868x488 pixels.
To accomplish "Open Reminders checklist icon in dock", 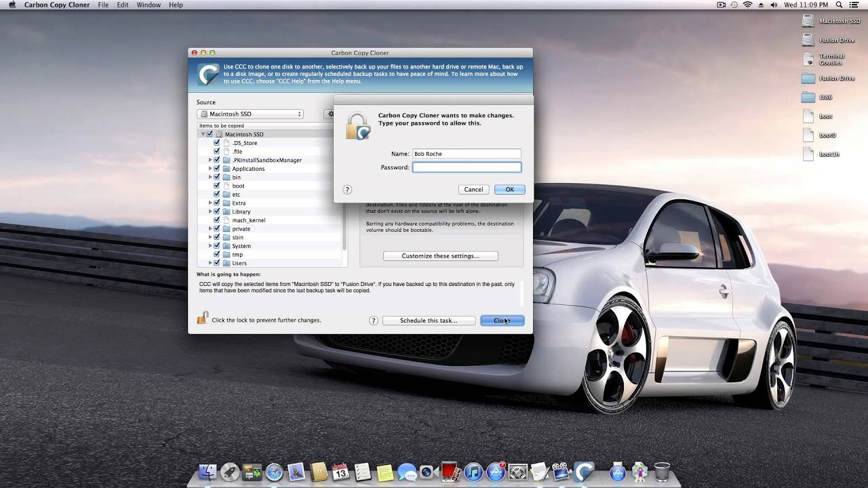I will click(x=363, y=472).
